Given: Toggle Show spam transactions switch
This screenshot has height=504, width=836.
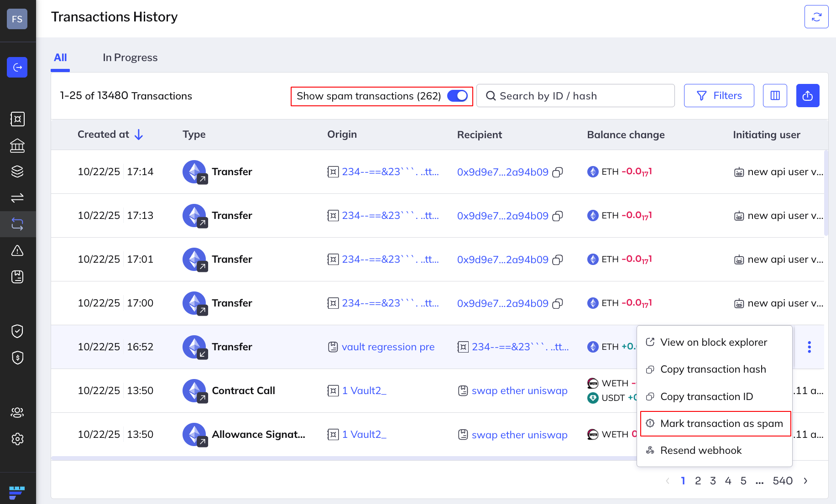Looking at the screenshot, I should [457, 96].
